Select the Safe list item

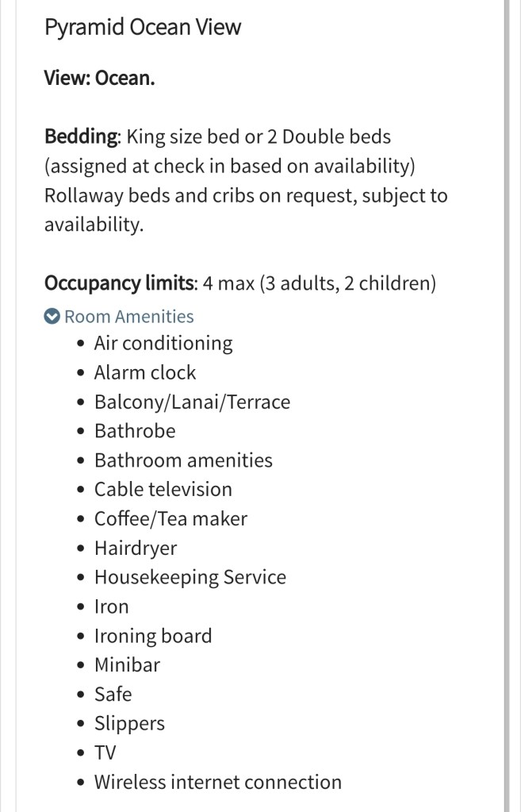[x=113, y=695]
